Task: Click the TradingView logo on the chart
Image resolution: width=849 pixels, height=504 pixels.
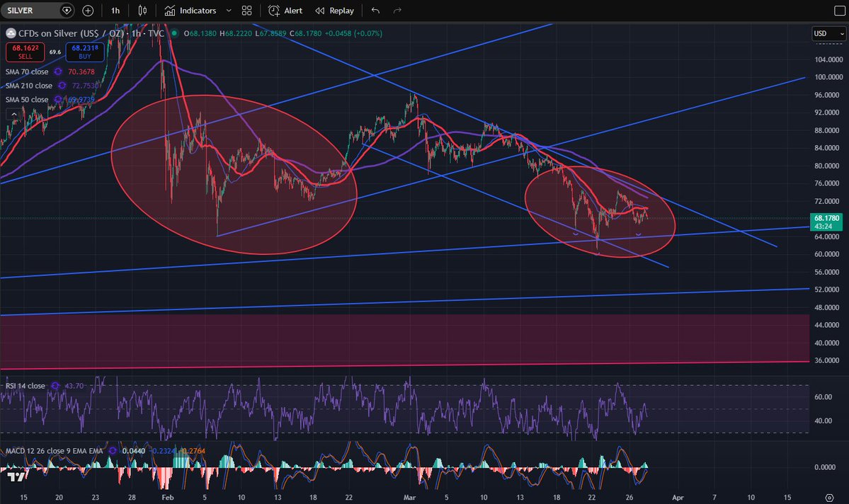Action: pyautogui.click(x=17, y=476)
